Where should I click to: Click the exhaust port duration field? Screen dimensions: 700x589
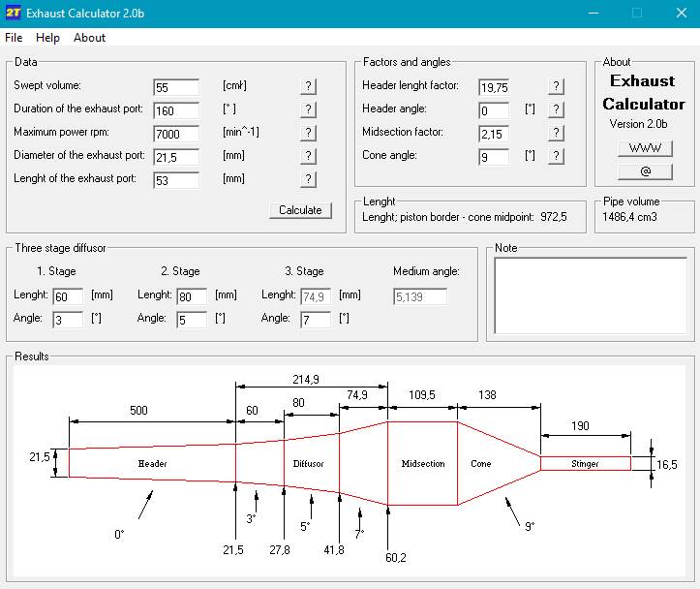pos(176,110)
